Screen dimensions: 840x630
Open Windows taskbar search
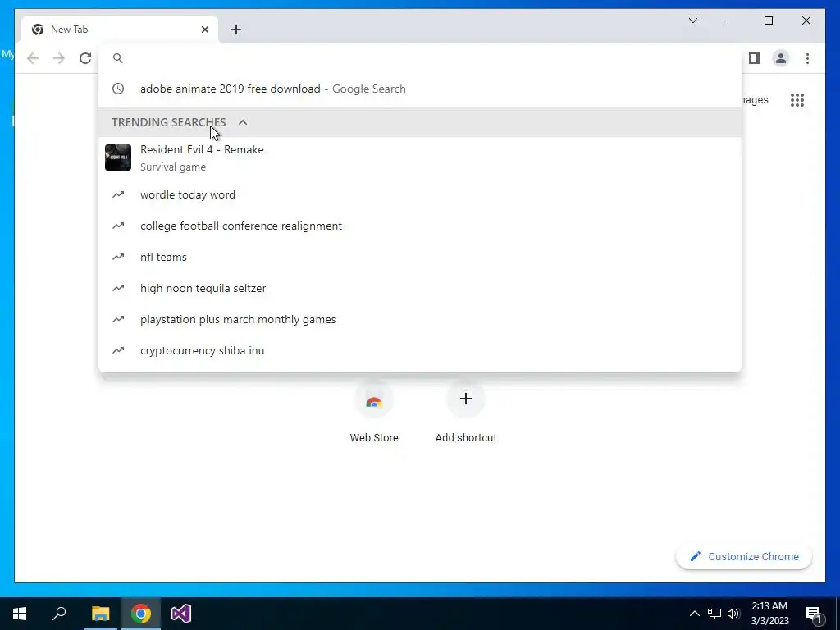59,614
